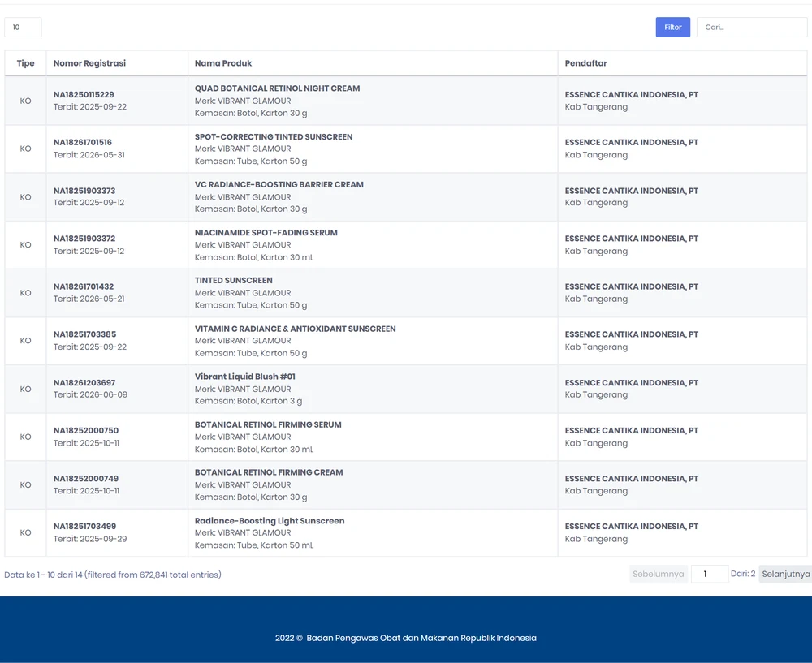Open VITAMIN C RADIANCE & ANTIOXIDANT SUNSCREEN

[x=296, y=329]
